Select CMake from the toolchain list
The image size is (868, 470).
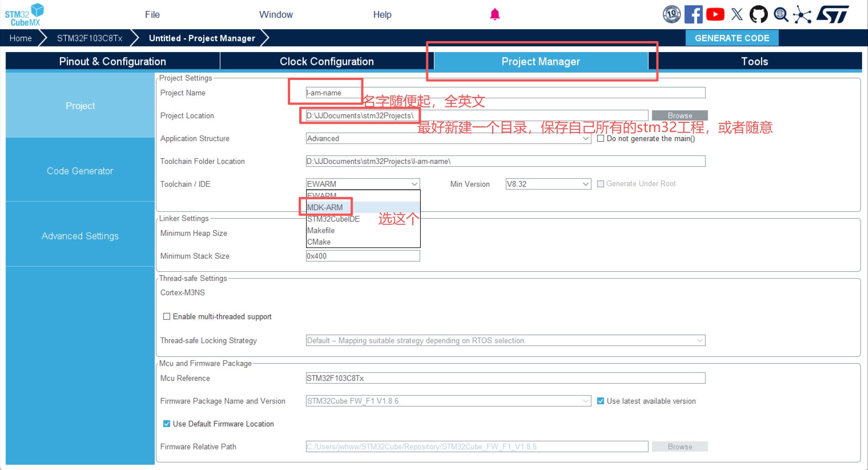(x=363, y=242)
